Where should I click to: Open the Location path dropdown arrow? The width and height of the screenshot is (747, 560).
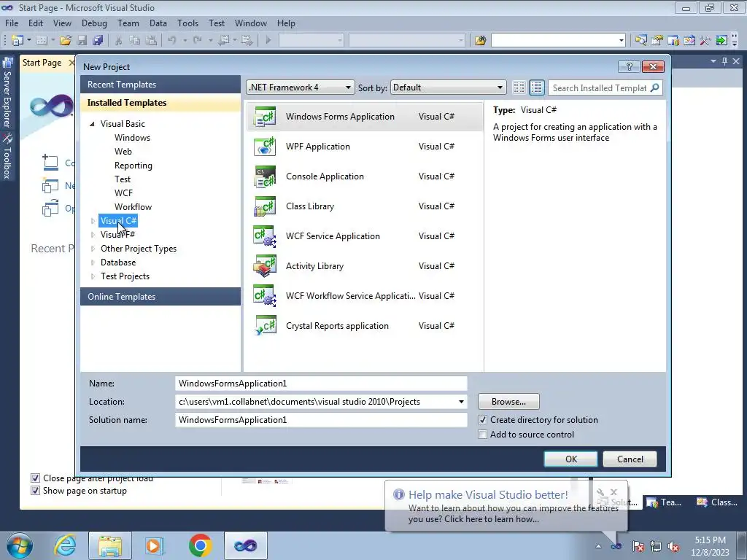tap(461, 402)
